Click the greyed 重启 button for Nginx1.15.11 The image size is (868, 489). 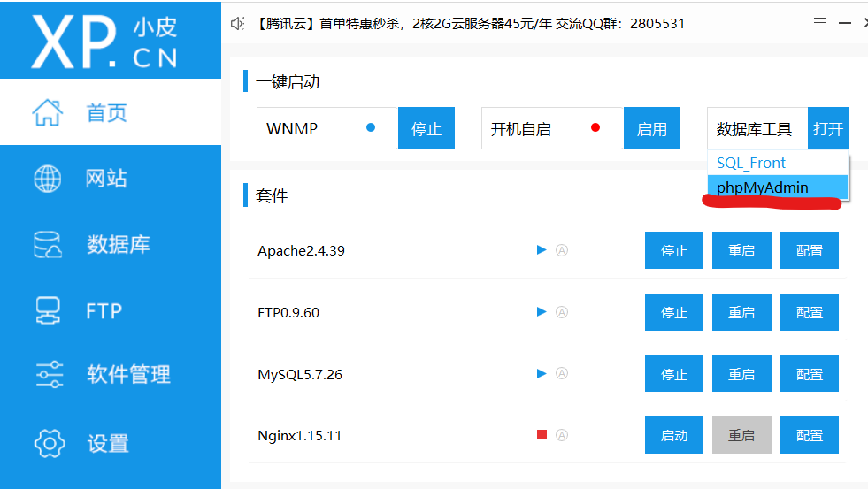[741, 435]
